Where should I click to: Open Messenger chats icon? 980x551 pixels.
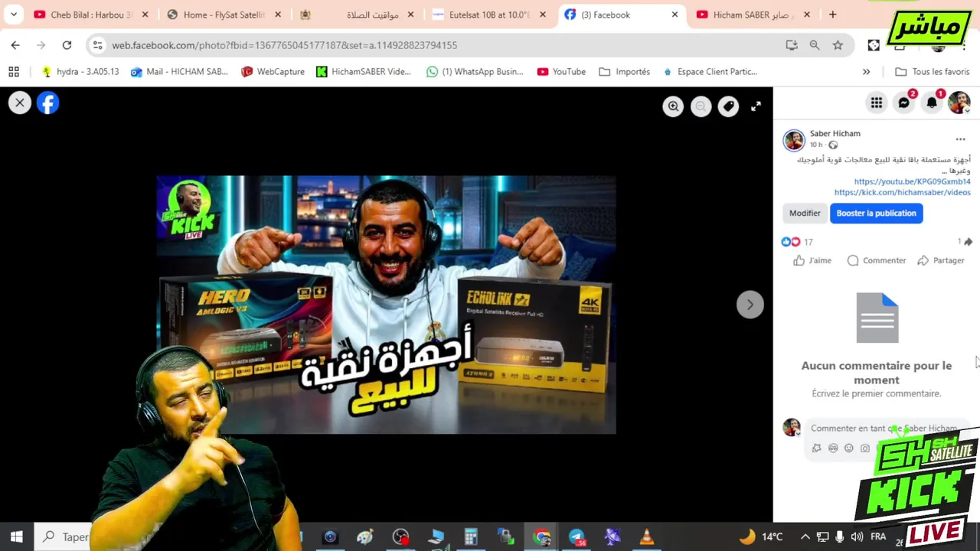click(904, 103)
